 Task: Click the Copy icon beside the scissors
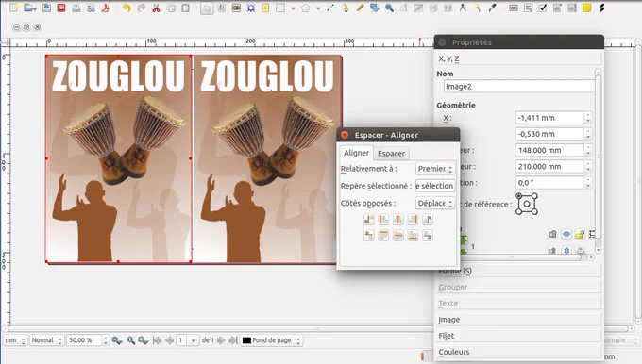click(171, 8)
